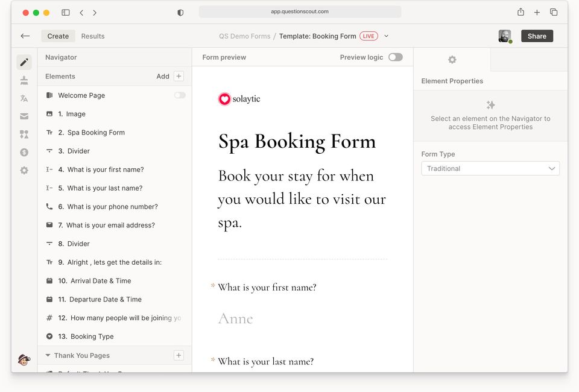Open the email notifications envelope icon
This screenshot has height=392, width=579.
pos(24,116)
